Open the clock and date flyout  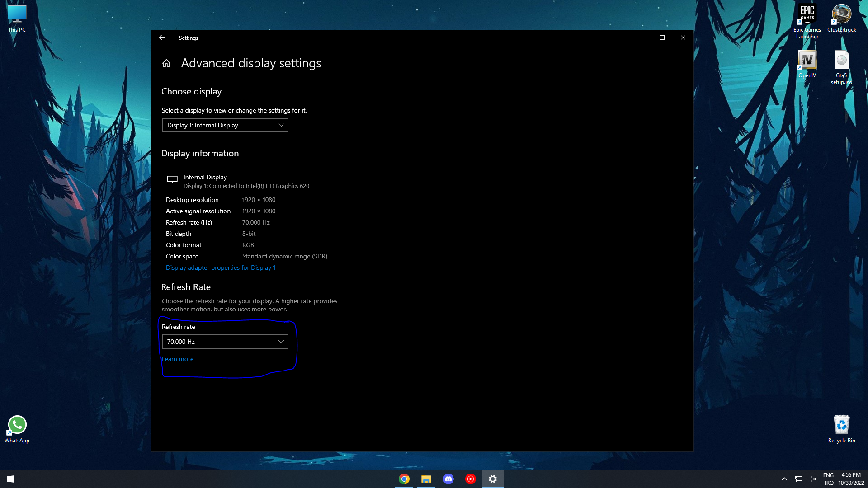[x=851, y=479]
